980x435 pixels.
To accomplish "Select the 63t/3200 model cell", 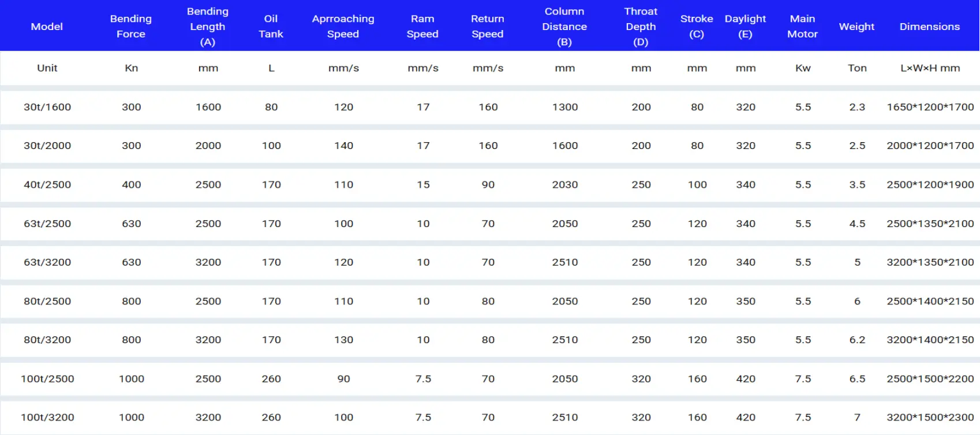I will click(x=47, y=262).
